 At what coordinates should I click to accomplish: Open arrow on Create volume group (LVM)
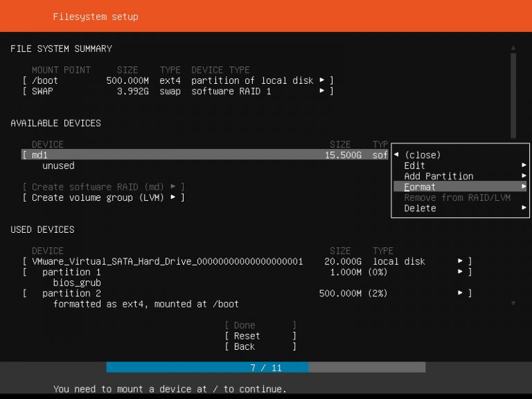pos(173,197)
